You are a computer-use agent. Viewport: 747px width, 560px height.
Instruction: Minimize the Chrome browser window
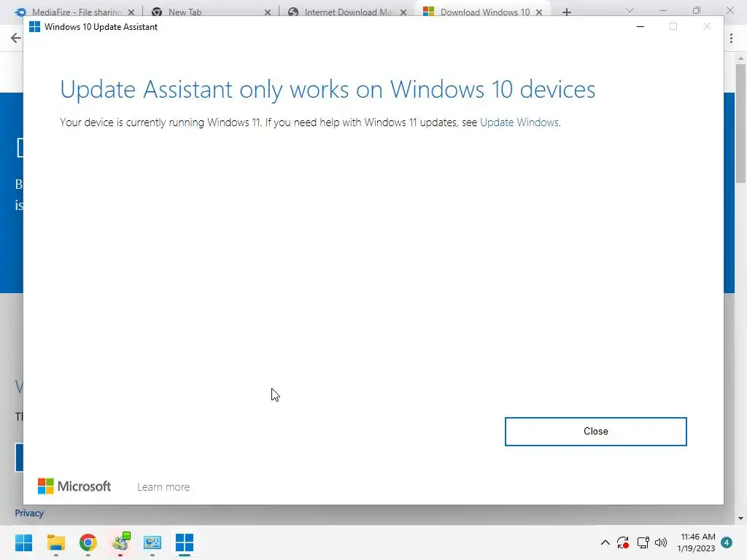point(662,10)
